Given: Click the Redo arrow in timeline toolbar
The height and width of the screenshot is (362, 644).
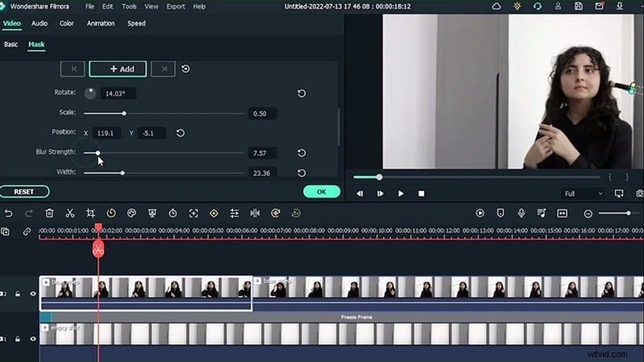Looking at the screenshot, I should pyautogui.click(x=29, y=213).
